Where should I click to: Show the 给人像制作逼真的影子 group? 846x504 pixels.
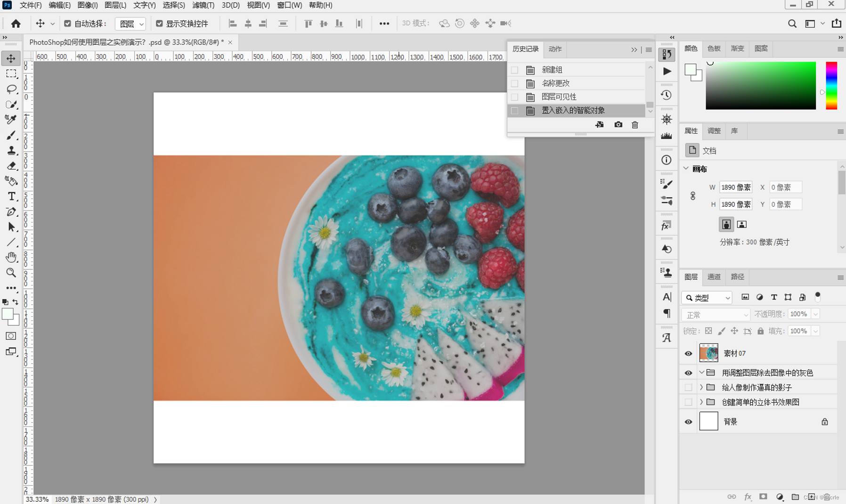(688, 387)
